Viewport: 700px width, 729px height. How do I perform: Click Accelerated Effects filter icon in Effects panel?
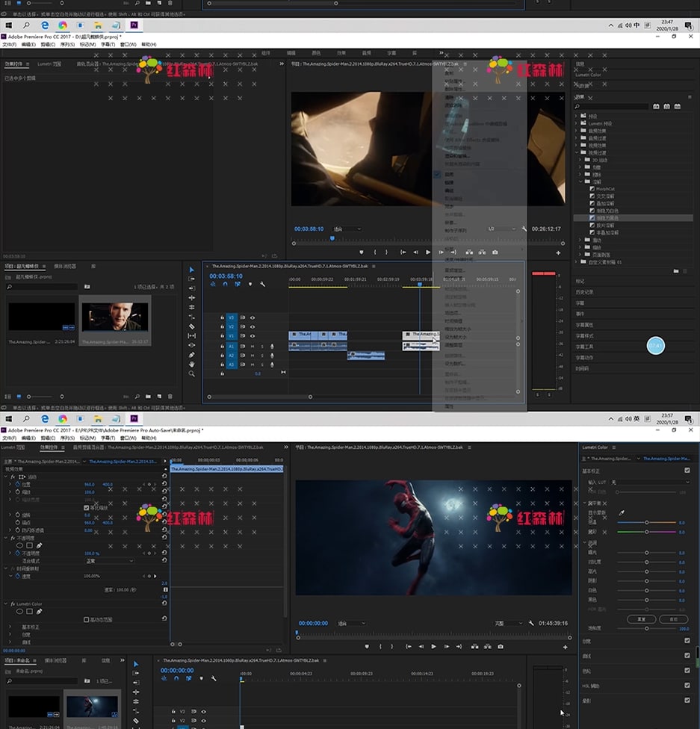pos(656,107)
